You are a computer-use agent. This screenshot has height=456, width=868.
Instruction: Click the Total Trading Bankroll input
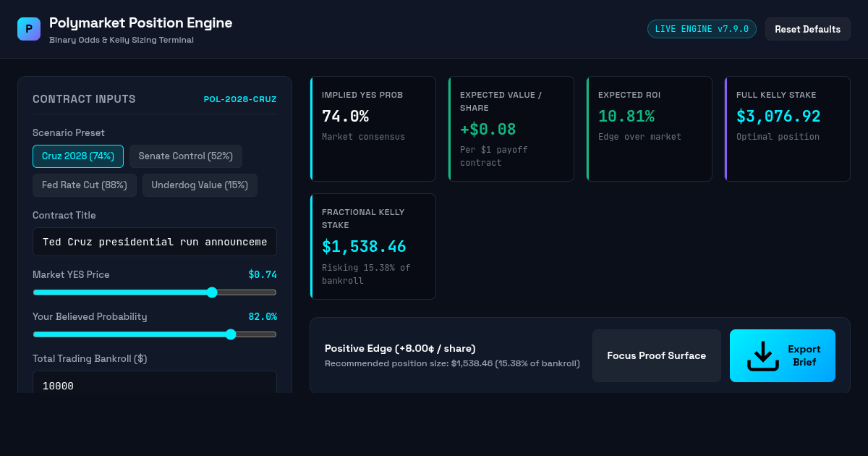155,382
